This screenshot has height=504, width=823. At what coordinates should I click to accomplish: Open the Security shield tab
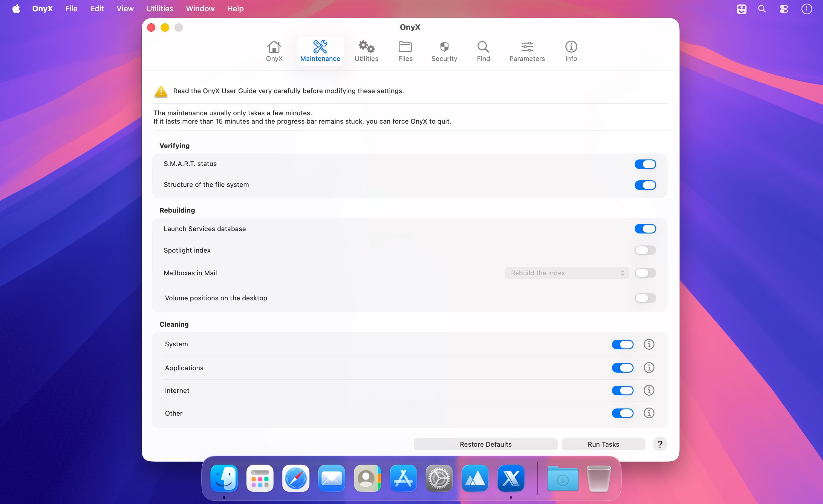click(x=444, y=51)
